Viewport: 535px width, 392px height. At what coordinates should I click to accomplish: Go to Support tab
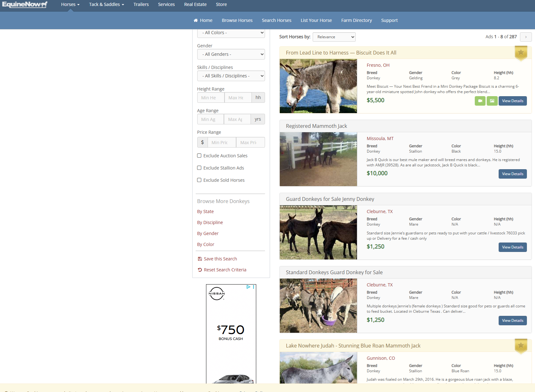tap(389, 20)
